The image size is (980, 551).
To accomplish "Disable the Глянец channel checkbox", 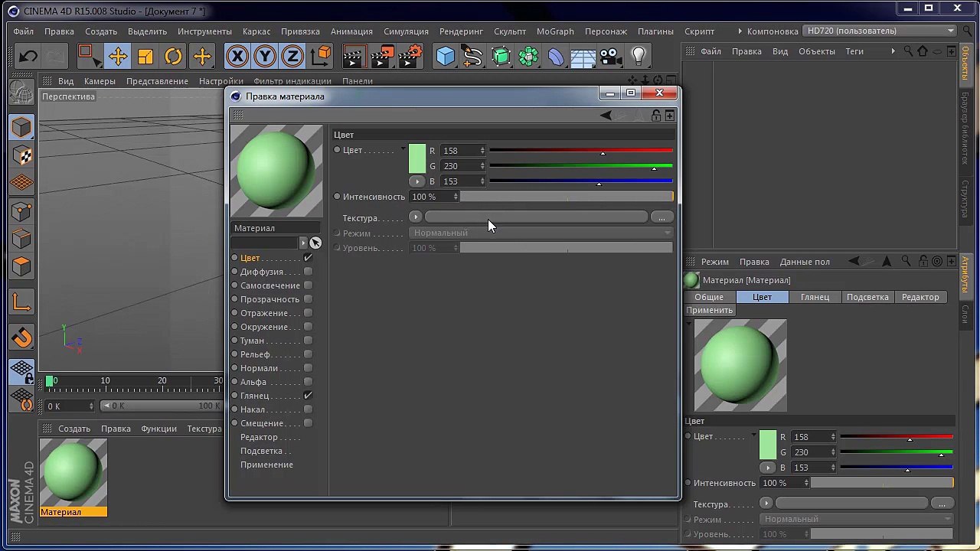I will point(308,396).
